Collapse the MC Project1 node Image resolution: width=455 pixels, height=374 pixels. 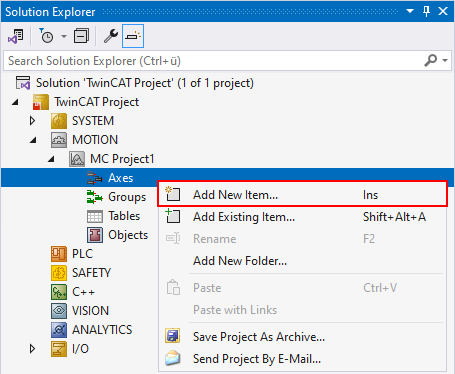coord(51,159)
